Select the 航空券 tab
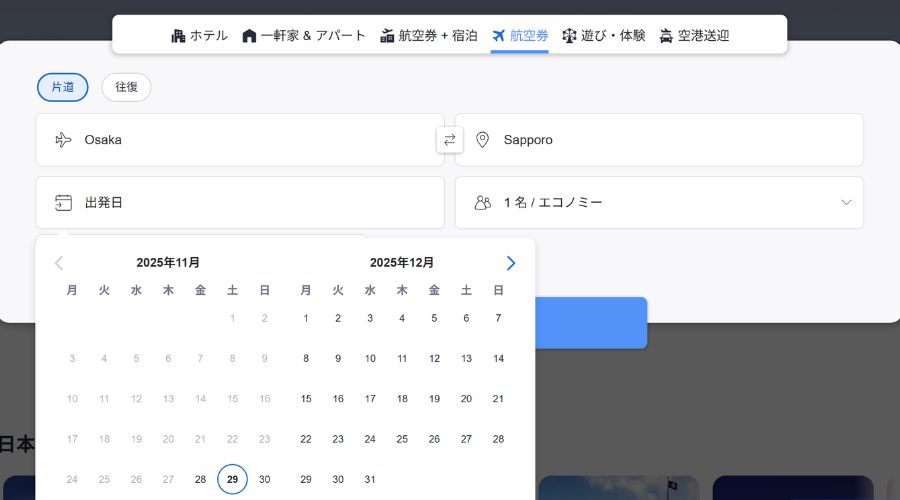 (519, 36)
